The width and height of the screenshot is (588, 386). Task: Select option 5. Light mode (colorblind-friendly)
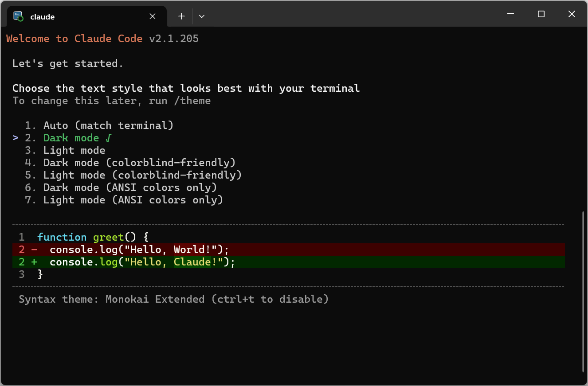point(133,175)
